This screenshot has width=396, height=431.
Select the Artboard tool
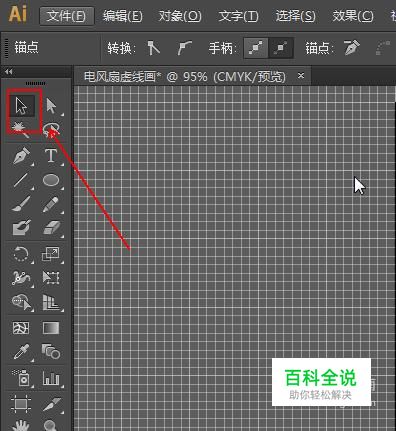coord(21,403)
